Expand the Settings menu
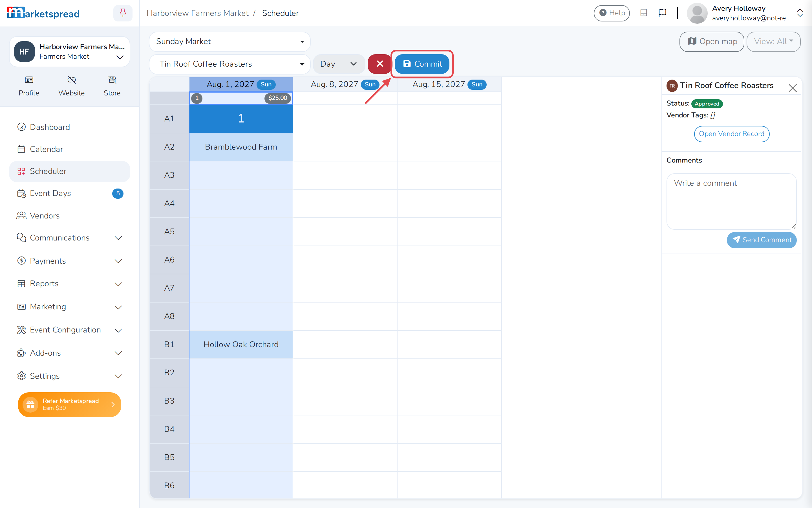This screenshot has height=508, width=812. [x=69, y=376]
